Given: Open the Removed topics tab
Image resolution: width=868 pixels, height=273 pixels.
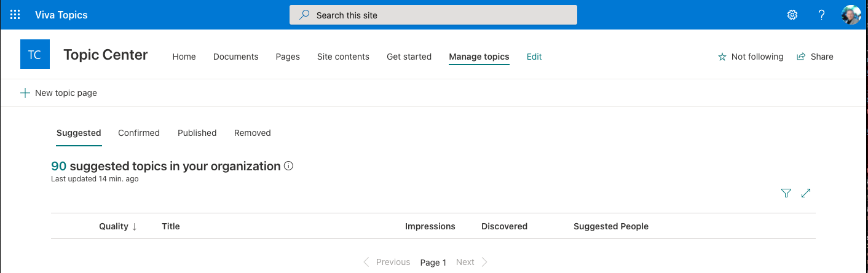Looking at the screenshot, I should pos(252,133).
